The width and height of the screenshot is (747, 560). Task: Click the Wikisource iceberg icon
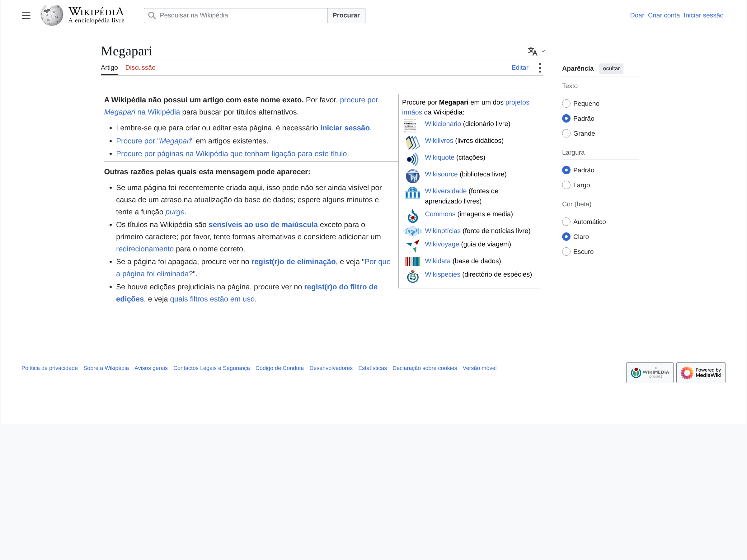click(413, 176)
